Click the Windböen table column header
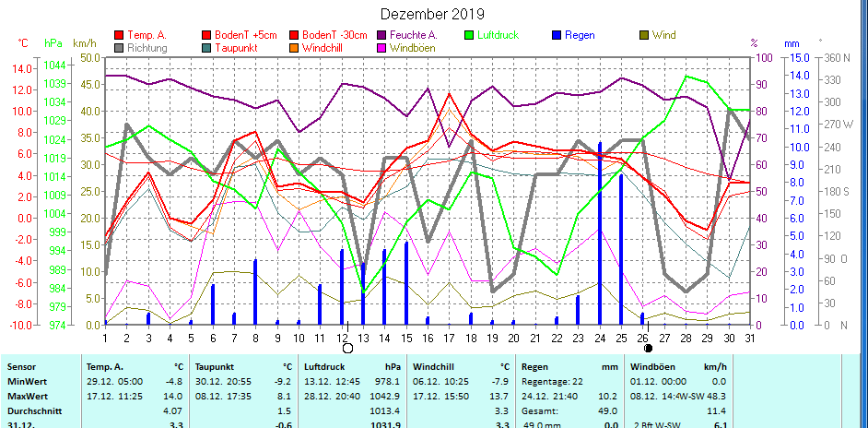The image size is (868, 428). (651, 367)
